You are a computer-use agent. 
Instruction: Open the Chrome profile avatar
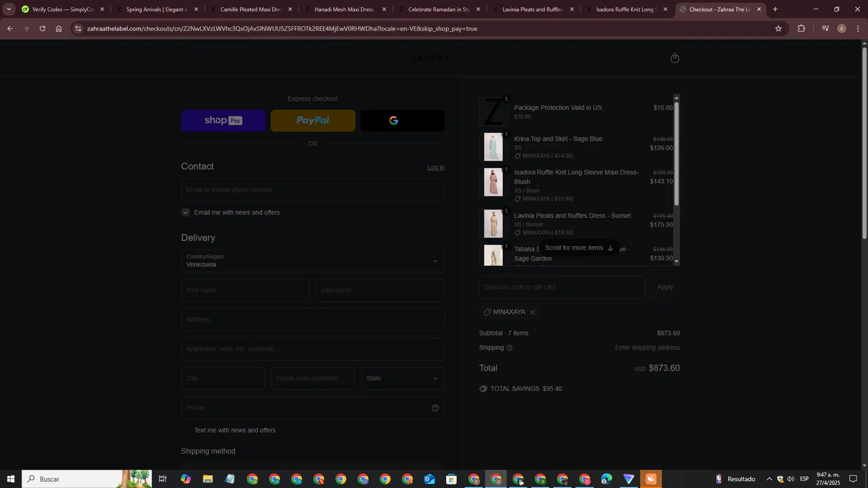(x=842, y=28)
